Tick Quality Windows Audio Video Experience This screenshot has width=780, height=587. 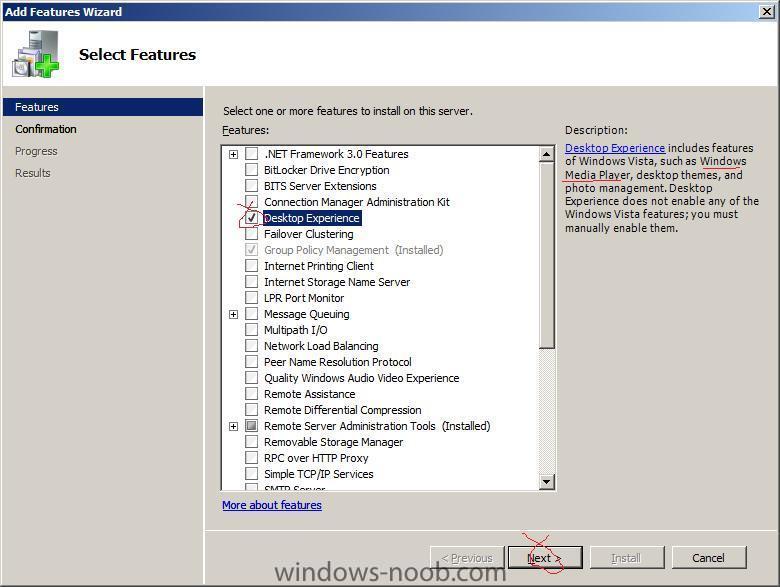[252, 378]
